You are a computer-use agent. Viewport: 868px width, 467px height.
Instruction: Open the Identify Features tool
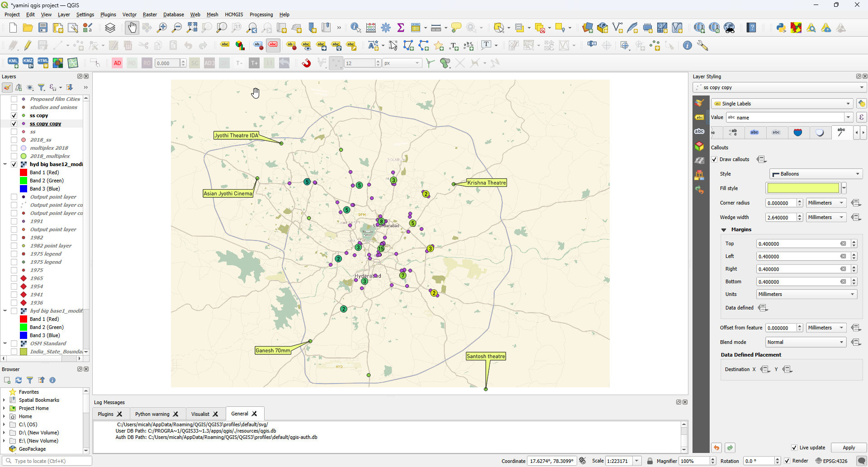click(356, 28)
